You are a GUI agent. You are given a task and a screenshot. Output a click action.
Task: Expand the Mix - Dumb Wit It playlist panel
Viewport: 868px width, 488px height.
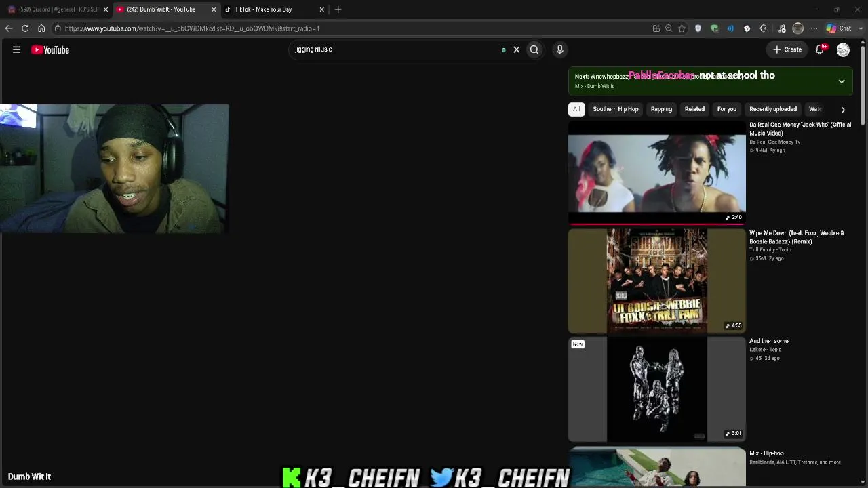click(842, 81)
